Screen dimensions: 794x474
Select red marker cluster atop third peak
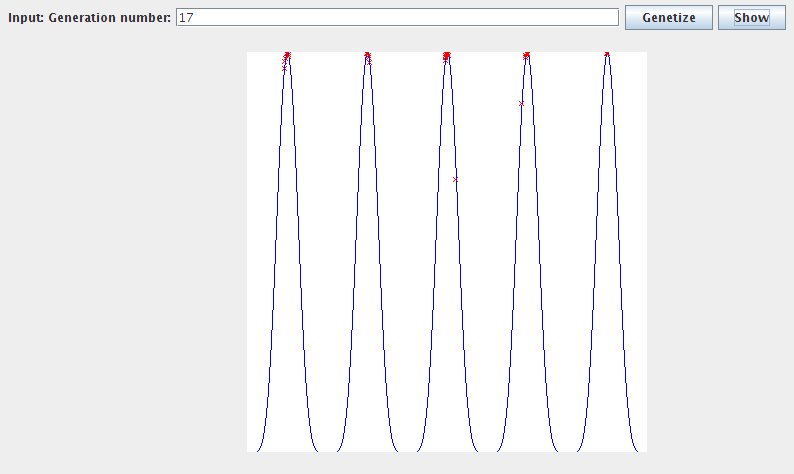click(x=446, y=55)
